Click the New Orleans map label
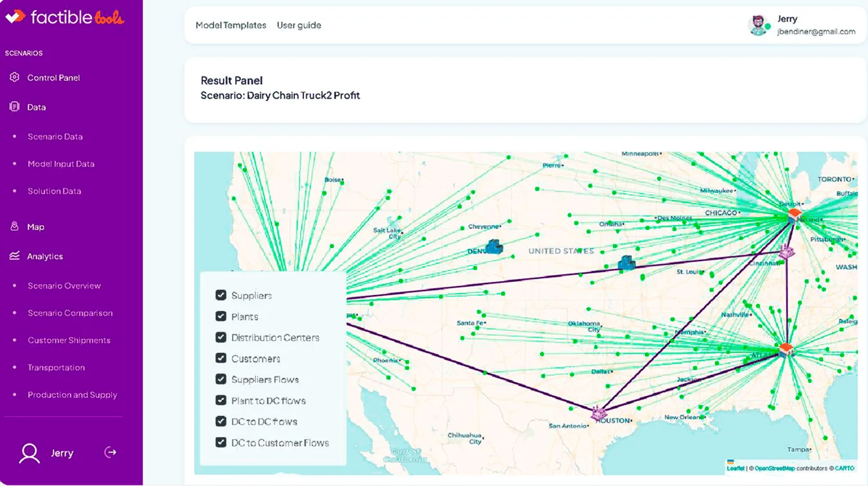Viewport: 868px width, 486px height. [685, 417]
